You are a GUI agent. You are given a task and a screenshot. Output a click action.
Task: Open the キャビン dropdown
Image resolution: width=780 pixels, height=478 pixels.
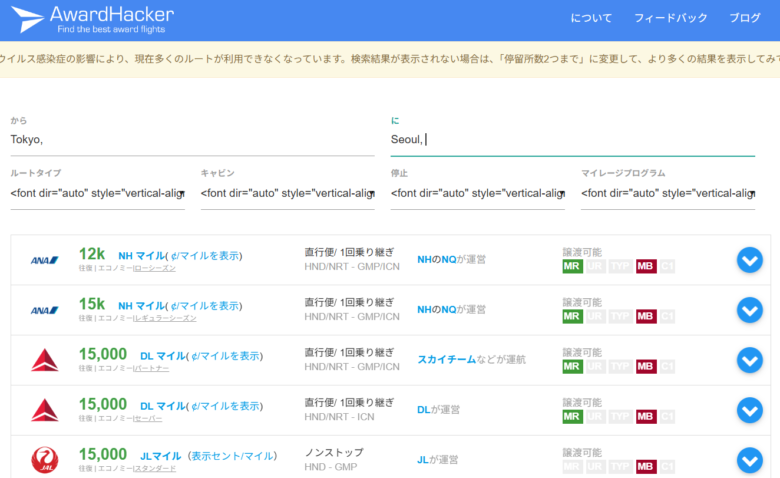(287, 193)
